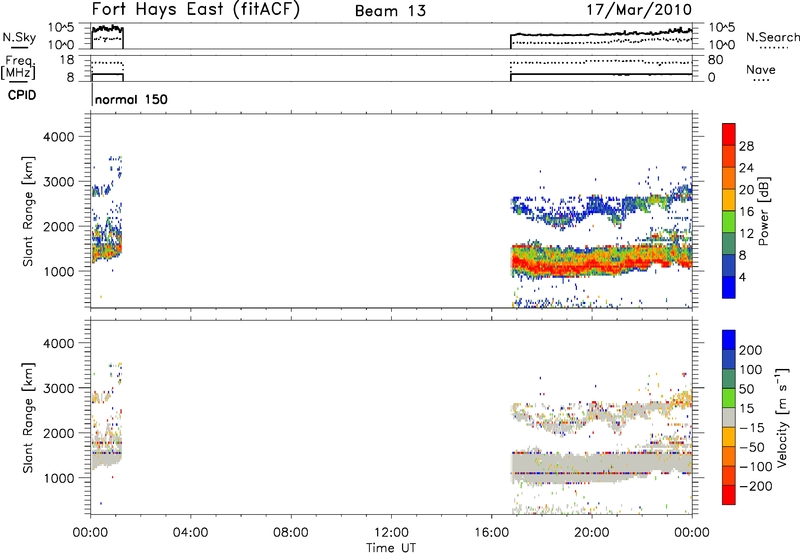Click the '20:00' time axis tick label
800x554 pixels.
(592, 533)
